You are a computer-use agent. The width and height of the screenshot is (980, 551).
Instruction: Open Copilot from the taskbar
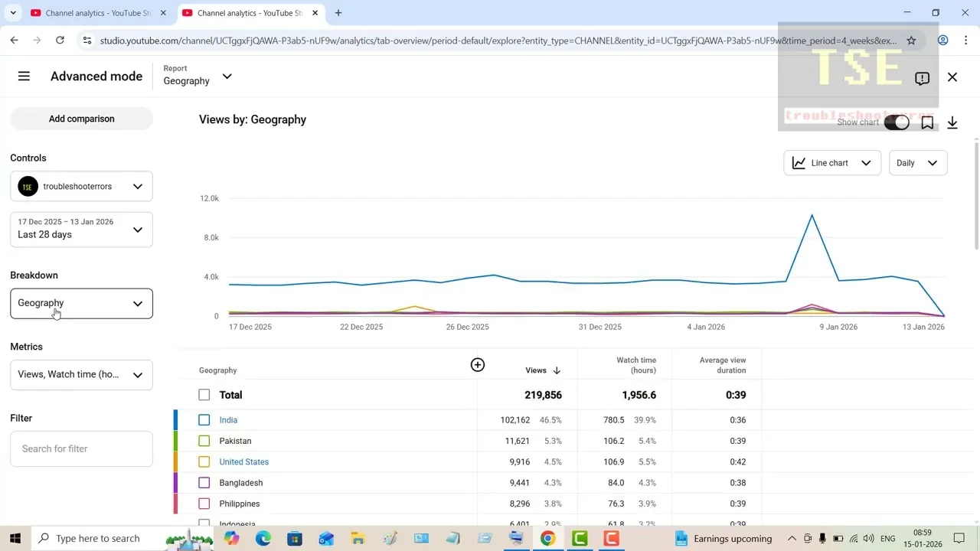pos(231,539)
